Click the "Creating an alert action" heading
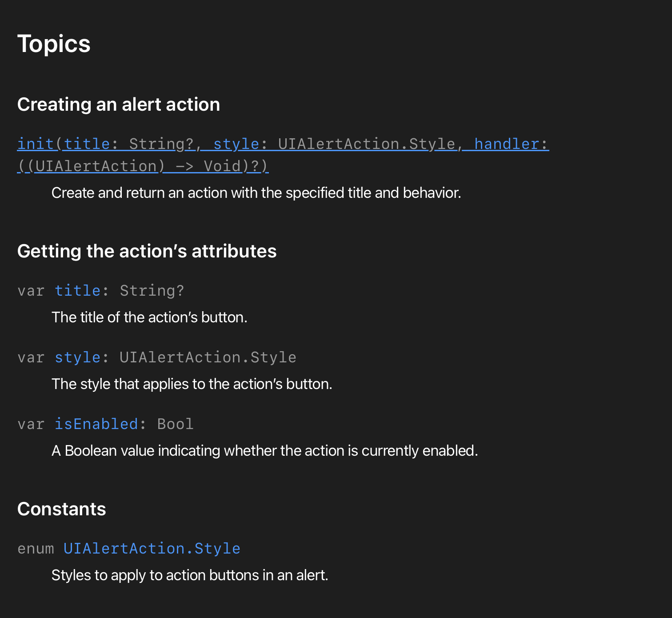Image resolution: width=672 pixels, height=618 pixels. (118, 104)
